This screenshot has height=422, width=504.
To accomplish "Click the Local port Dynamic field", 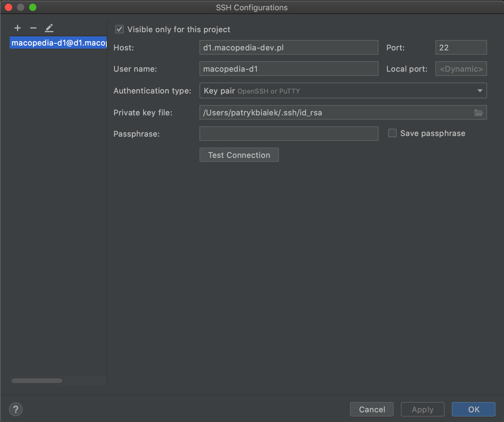I will tap(461, 69).
